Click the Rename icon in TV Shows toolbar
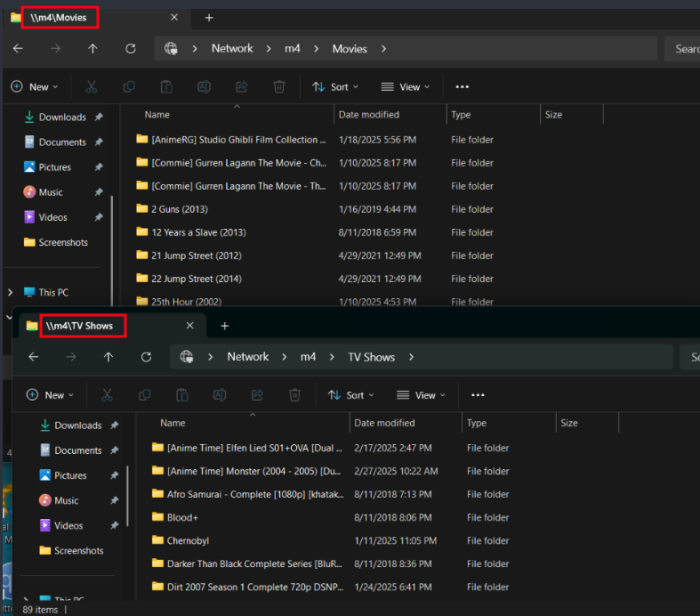The image size is (700, 616). point(220,395)
